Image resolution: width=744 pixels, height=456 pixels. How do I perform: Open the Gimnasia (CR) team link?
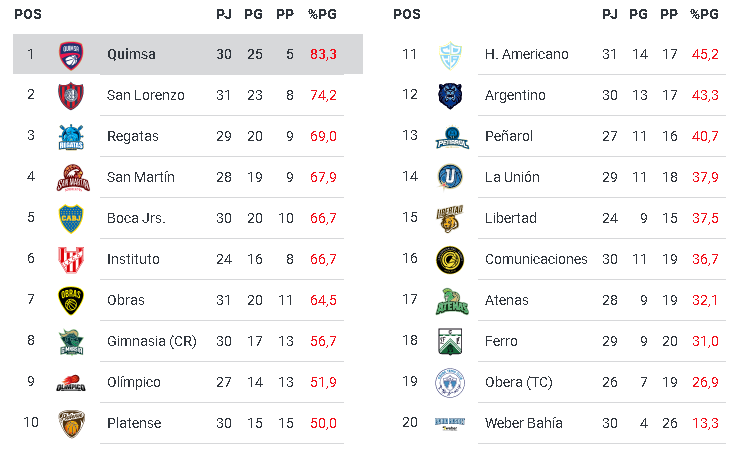pos(151,341)
